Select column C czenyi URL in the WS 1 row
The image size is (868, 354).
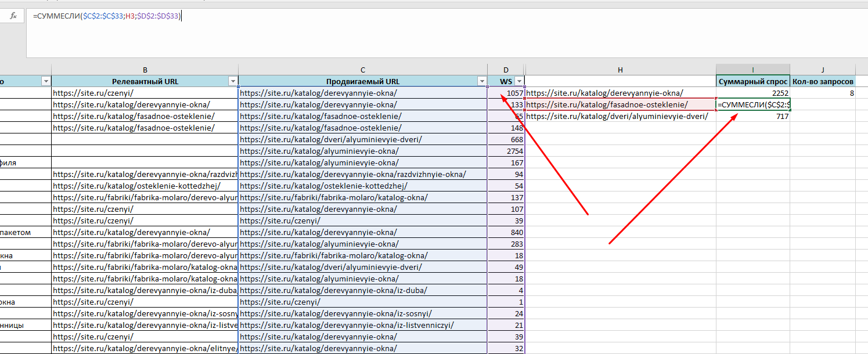pyautogui.click(x=362, y=302)
